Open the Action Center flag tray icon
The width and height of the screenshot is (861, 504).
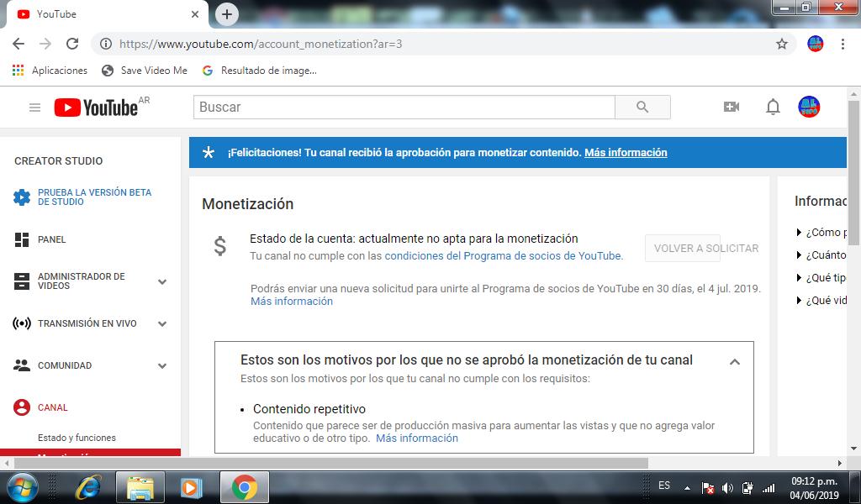[708, 488]
